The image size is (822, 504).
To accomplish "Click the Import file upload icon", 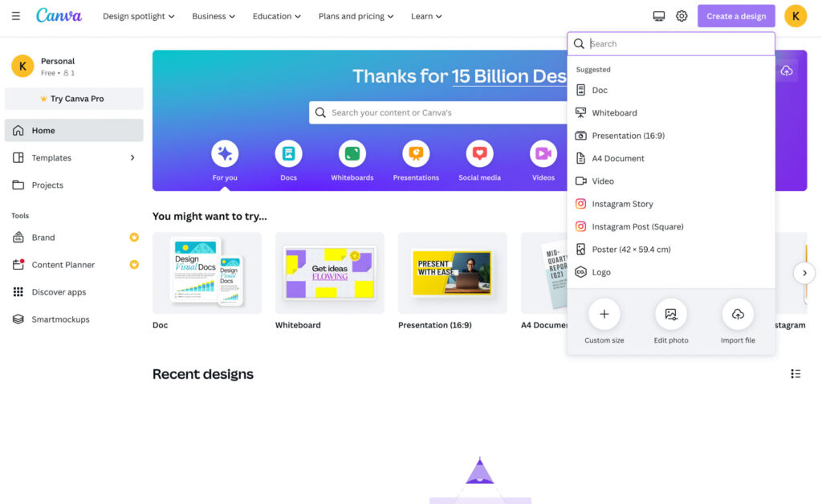I will click(738, 315).
